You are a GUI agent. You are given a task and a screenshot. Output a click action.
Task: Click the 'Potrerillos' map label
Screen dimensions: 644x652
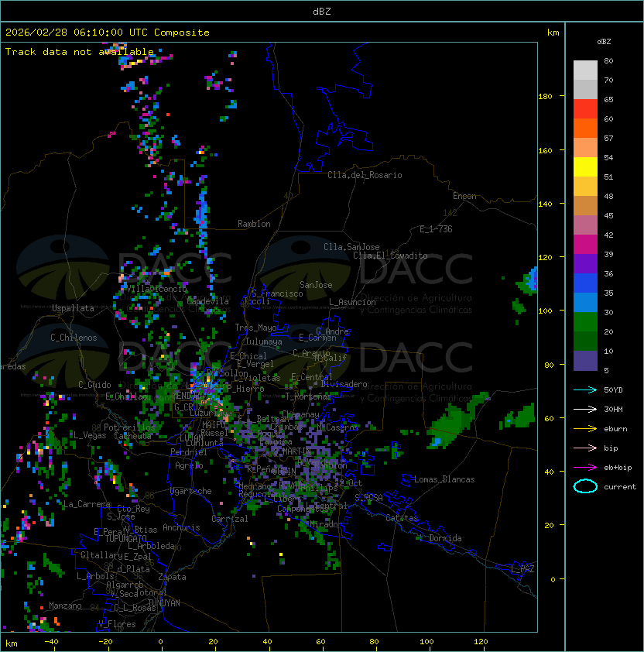129,427
